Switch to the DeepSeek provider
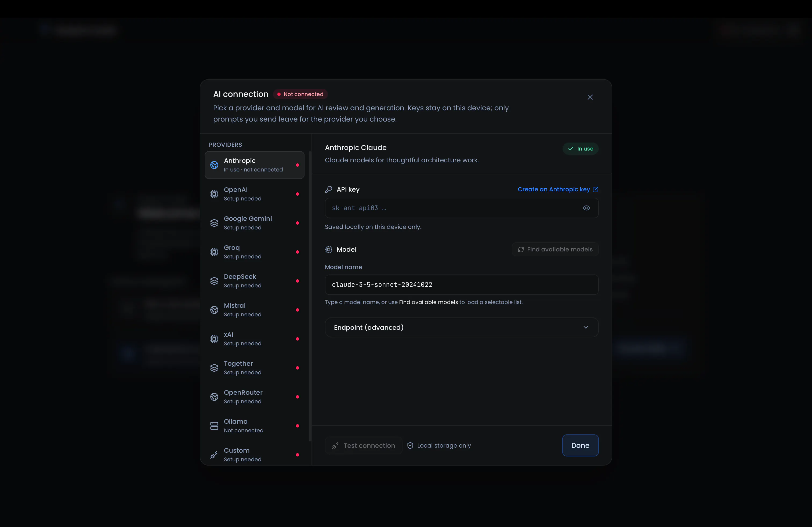812x527 pixels. point(255,281)
